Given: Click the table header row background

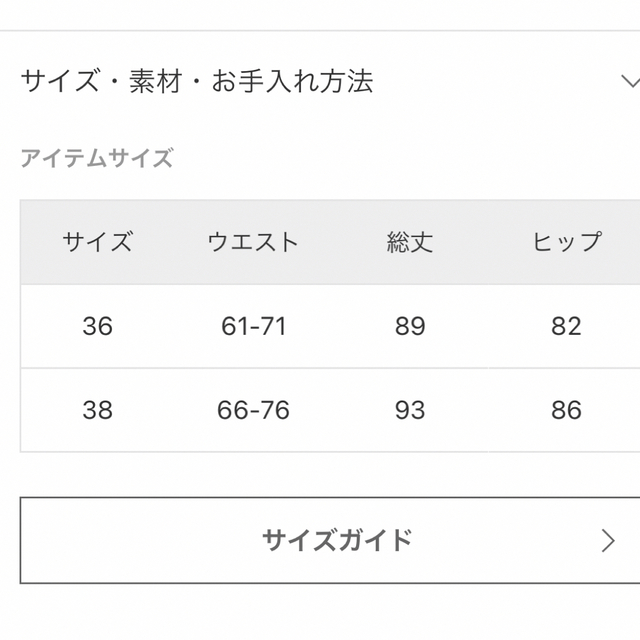Looking at the screenshot, I should [330, 242].
